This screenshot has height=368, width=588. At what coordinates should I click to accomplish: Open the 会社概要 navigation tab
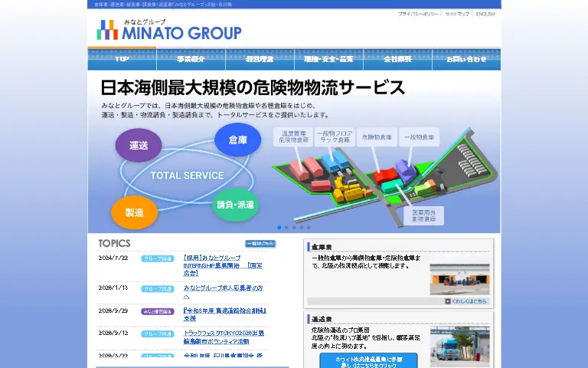(x=397, y=59)
